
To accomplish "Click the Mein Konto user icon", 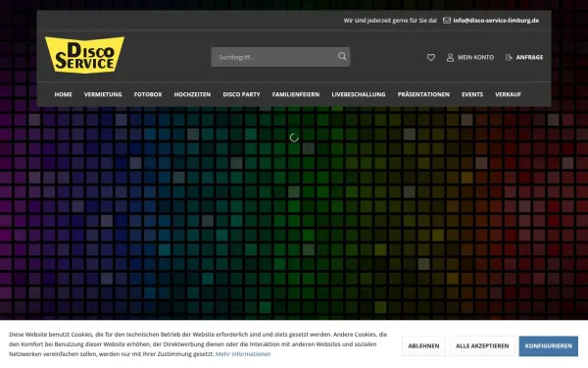I will tap(450, 58).
